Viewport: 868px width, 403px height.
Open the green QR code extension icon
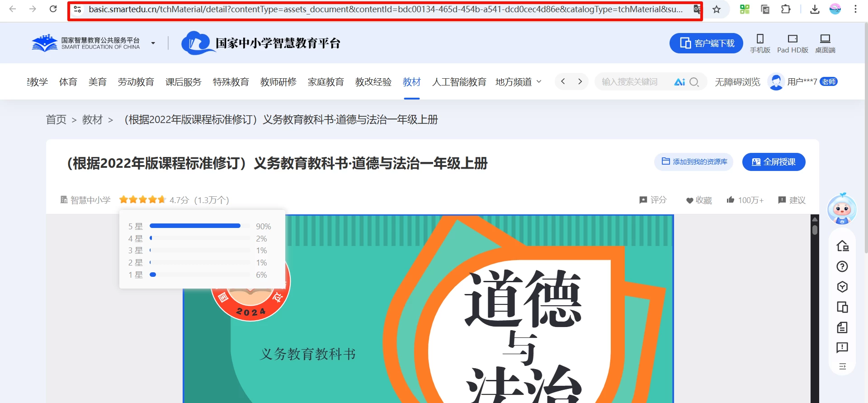point(745,9)
